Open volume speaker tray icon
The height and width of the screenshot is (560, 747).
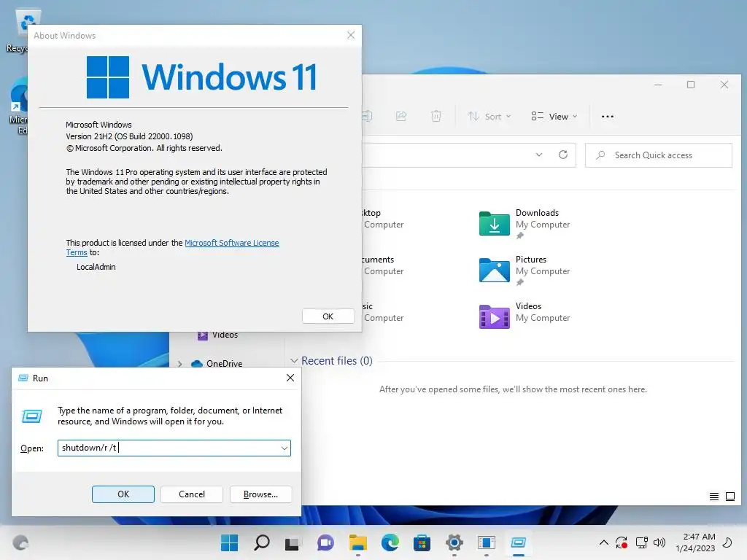(659, 542)
